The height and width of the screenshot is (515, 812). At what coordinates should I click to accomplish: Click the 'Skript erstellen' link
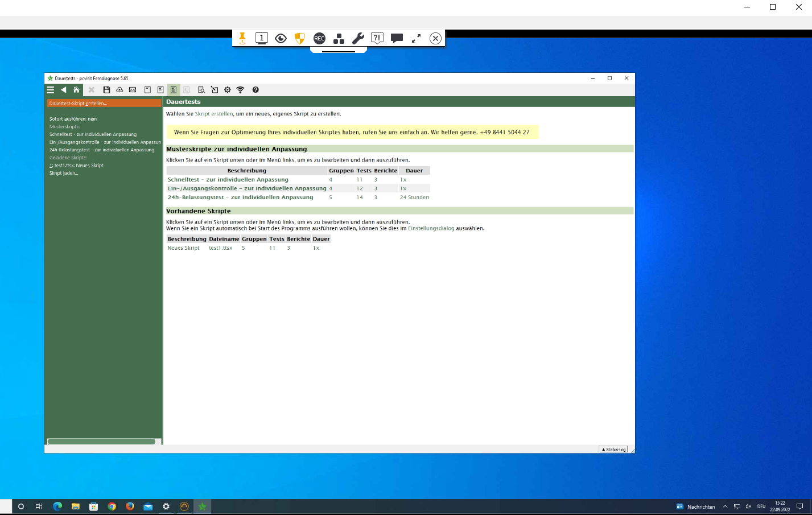(x=214, y=114)
